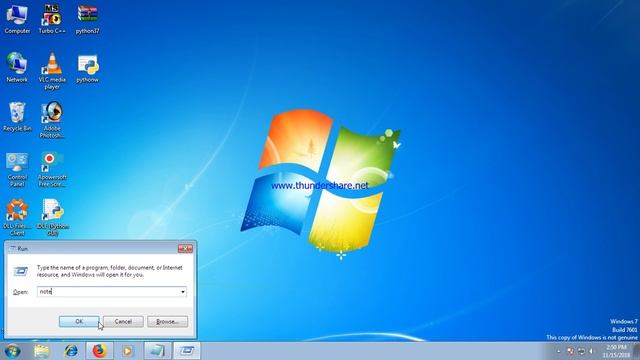The height and width of the screenshot is (360, 640).
Task: Select the Control Panel desktop icon
Action: coord(17,169)
